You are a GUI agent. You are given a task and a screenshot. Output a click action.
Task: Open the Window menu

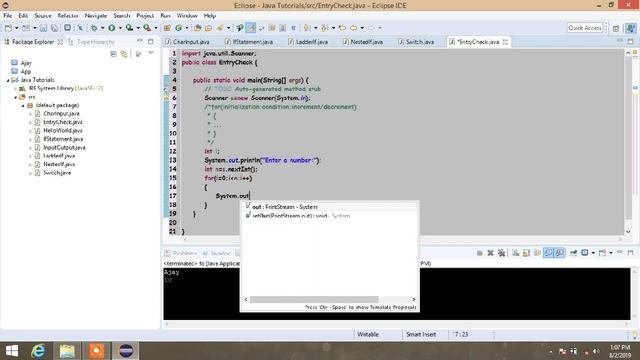pos(187,16)
